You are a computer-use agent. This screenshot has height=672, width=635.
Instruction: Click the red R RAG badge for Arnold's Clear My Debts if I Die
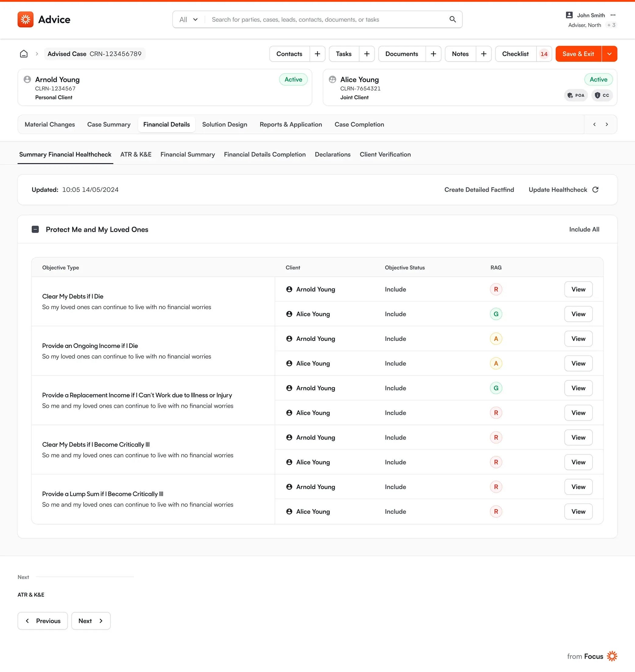coord(496,289)
